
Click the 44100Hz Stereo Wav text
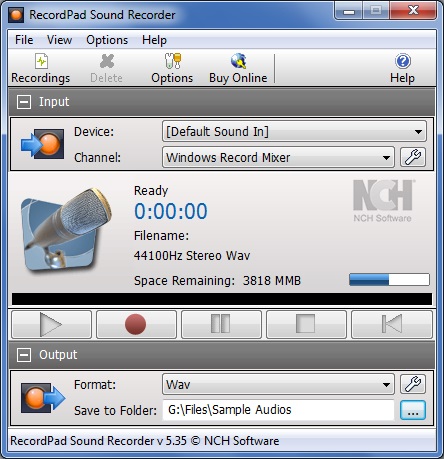click(x=192, y=256)
